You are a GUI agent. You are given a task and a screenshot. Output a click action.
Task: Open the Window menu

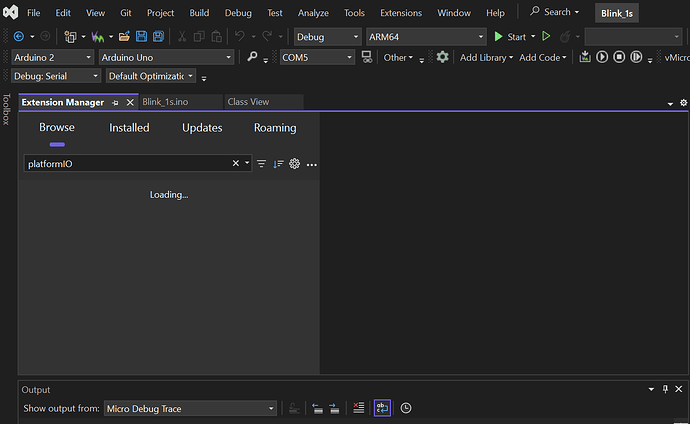[454, 13]
